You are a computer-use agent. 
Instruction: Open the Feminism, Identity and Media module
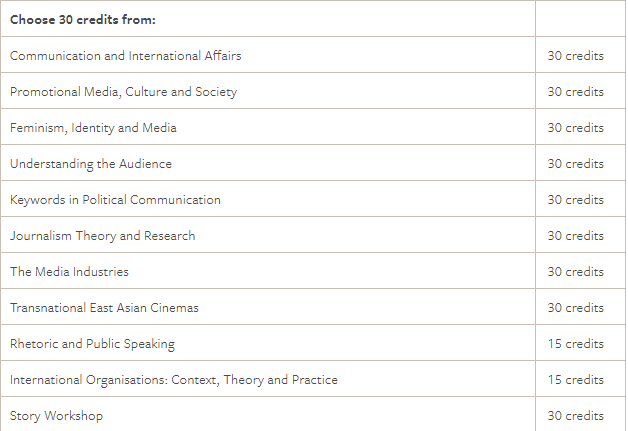tap(93, 128)
